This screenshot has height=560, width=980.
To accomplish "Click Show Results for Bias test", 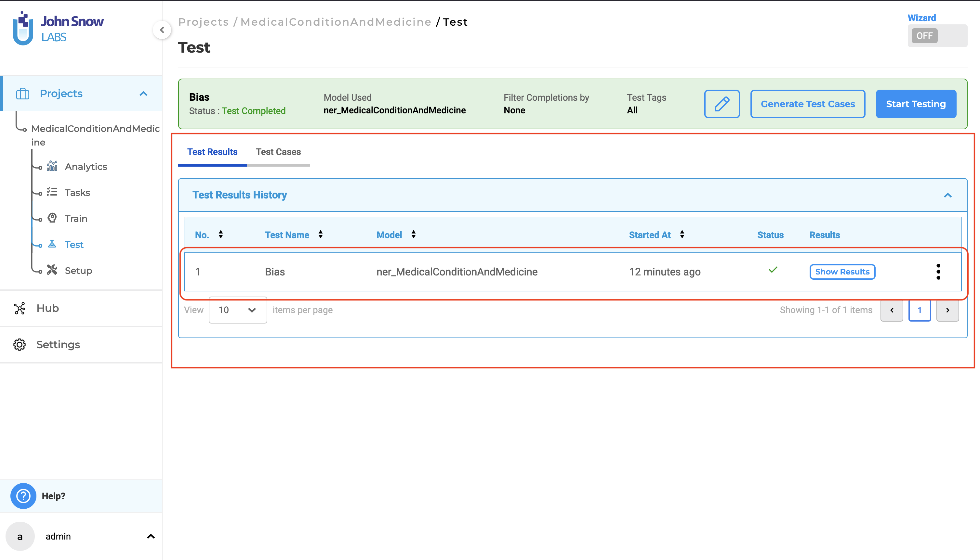I will pyautogui.click(x=842, y=272).
